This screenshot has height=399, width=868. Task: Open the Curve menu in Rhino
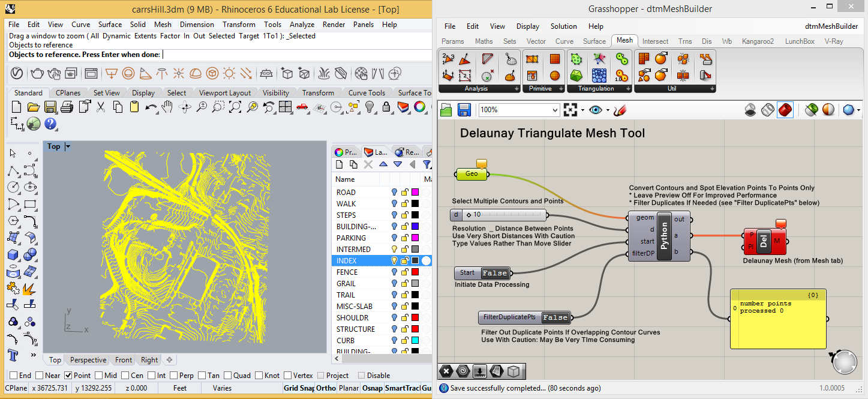(x=81, y=25)
